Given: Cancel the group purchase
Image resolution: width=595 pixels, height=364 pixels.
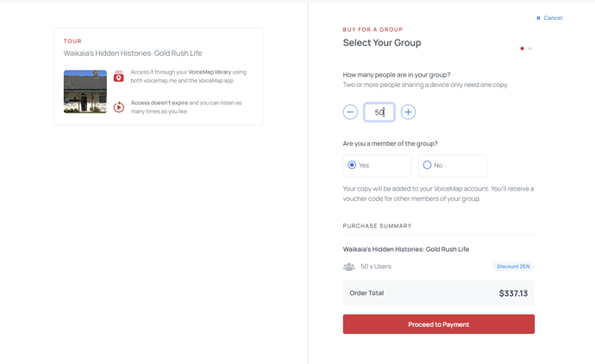Looking at the screenshot, I should [x=549, y=18].
